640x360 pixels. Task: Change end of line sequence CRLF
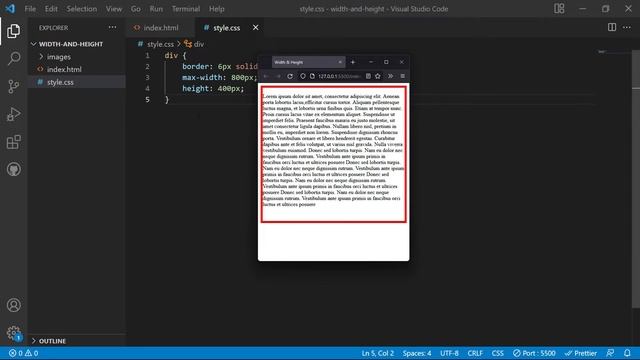[x=475, y=353]
